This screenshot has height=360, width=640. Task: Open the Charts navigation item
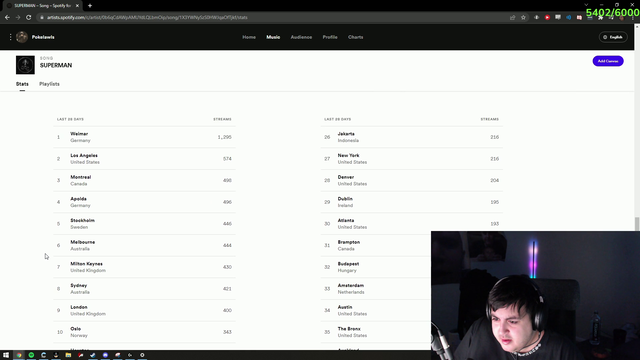coord(356,37)
